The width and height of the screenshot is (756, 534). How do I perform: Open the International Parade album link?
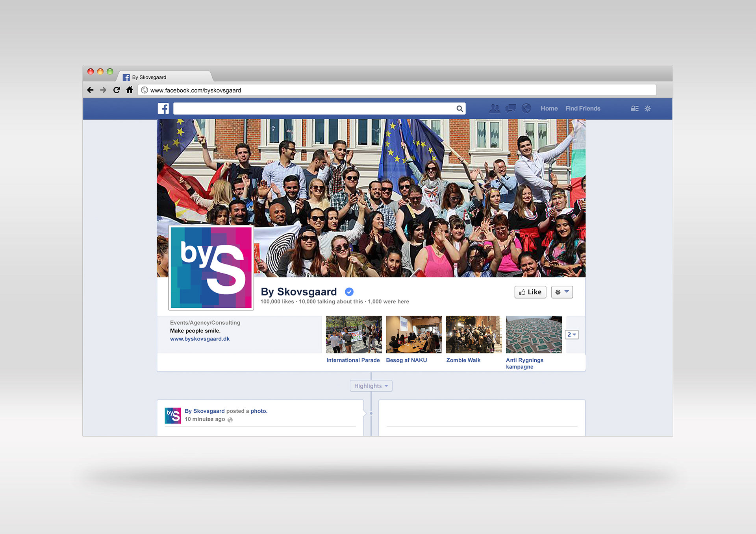353,360
